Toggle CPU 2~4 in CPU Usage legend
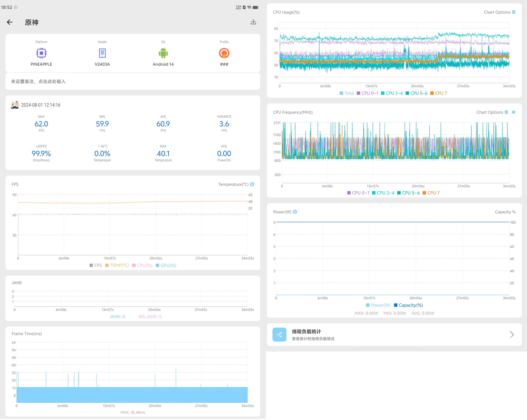The image size is (527, 420). (x=392, y=93)
